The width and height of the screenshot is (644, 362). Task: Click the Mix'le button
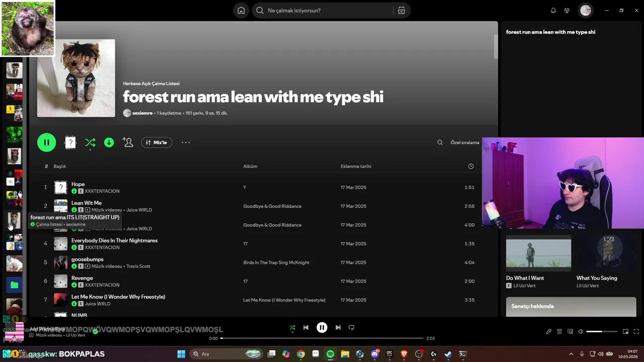(156, 143)
